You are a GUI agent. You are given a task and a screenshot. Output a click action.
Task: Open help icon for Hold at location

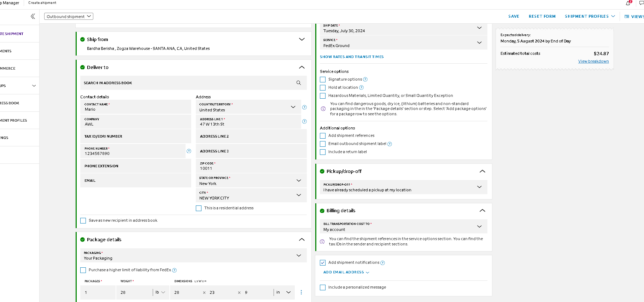[x=361, y=88]
